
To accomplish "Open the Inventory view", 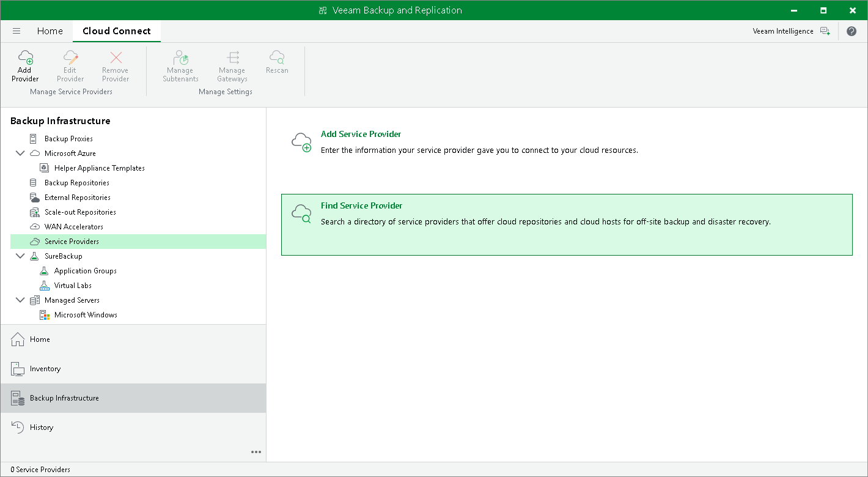I will pos(45,369).
